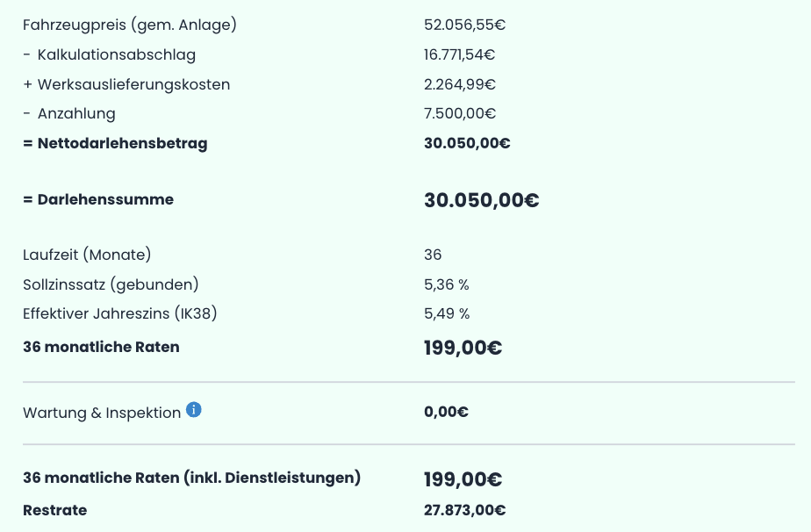Click the bold Nettodarlehensbetrag label
Screen dimensions: 811x532
tap(122, 143)
